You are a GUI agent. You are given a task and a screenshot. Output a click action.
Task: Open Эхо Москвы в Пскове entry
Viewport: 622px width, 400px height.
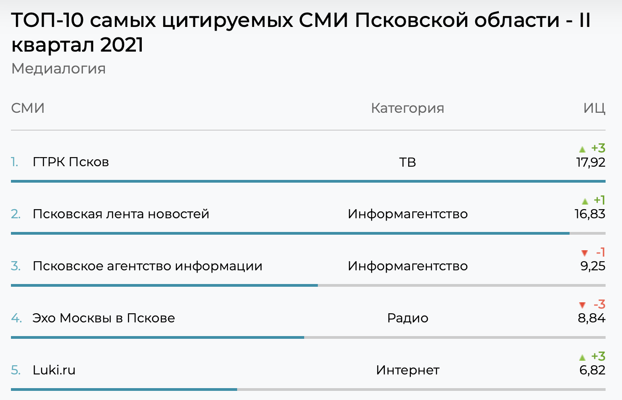click(104, 318)
